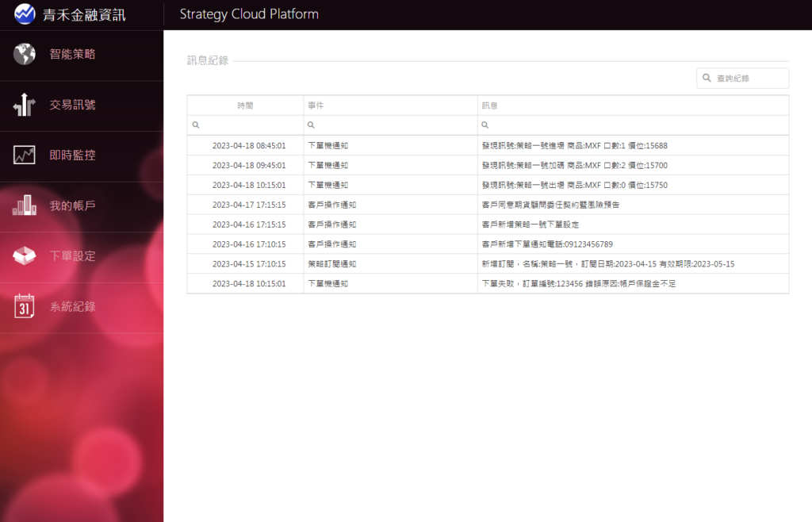
Task: Open the 交易訊號 menu item
Action: tap(82, 105)
